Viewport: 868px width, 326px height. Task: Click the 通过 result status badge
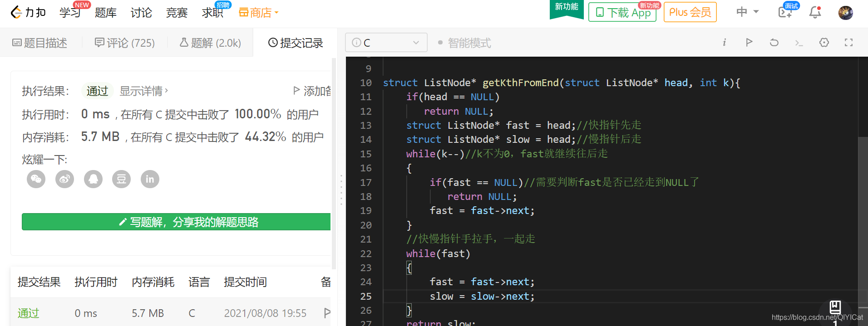[x=98, y=91]
